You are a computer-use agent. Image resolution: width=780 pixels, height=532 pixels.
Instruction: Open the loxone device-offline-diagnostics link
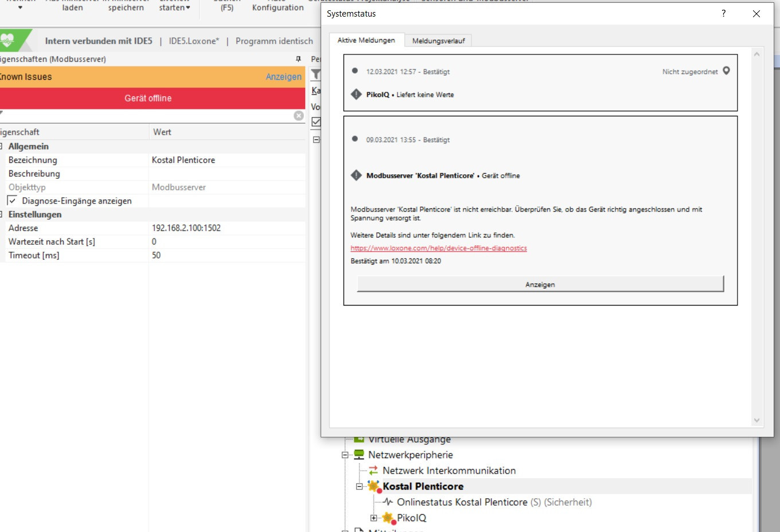[x=438, y=248]
